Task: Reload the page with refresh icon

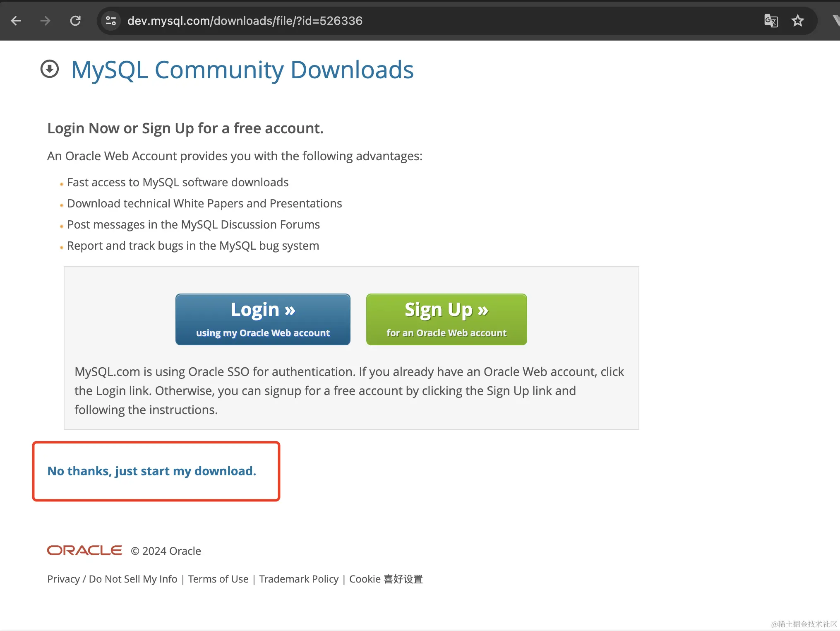Action: (x=75, y=21)
